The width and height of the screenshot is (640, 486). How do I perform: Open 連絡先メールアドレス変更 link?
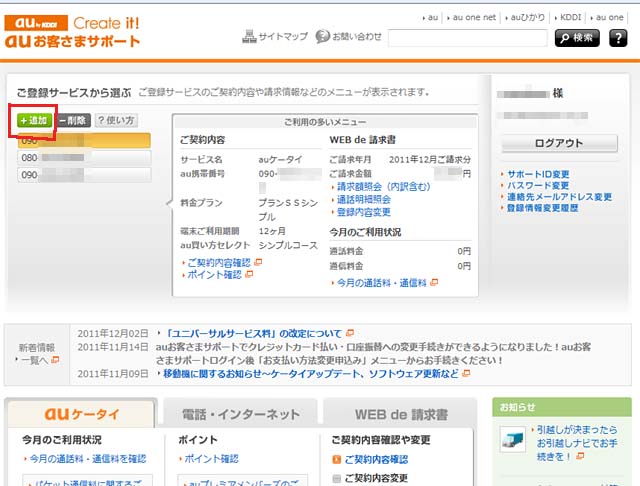click(x=559, y=197)
